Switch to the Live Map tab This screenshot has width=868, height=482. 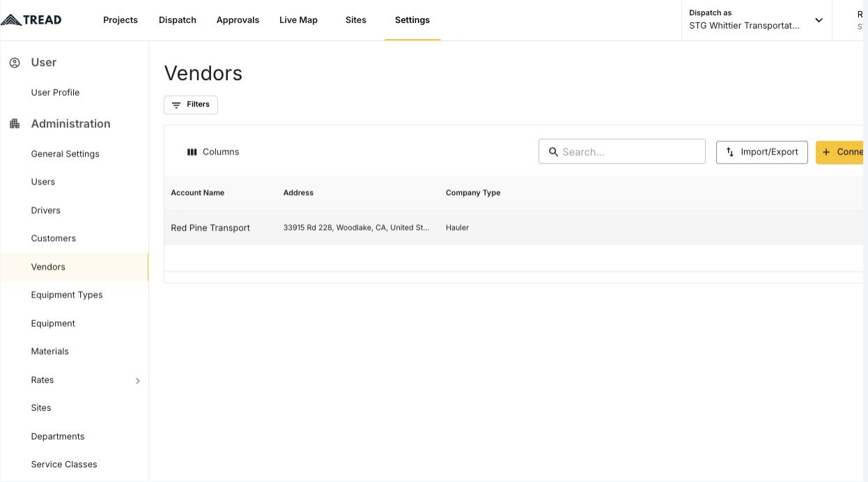coord(298,20)
